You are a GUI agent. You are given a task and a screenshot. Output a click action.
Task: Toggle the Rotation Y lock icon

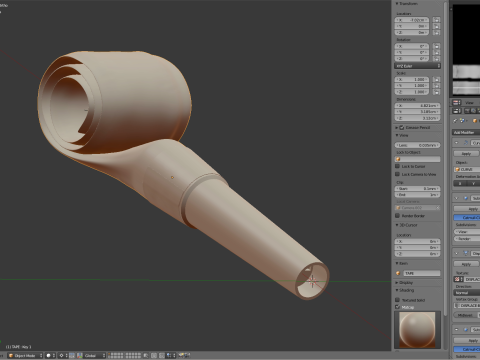pyautogui.click(x=436, y=52)
